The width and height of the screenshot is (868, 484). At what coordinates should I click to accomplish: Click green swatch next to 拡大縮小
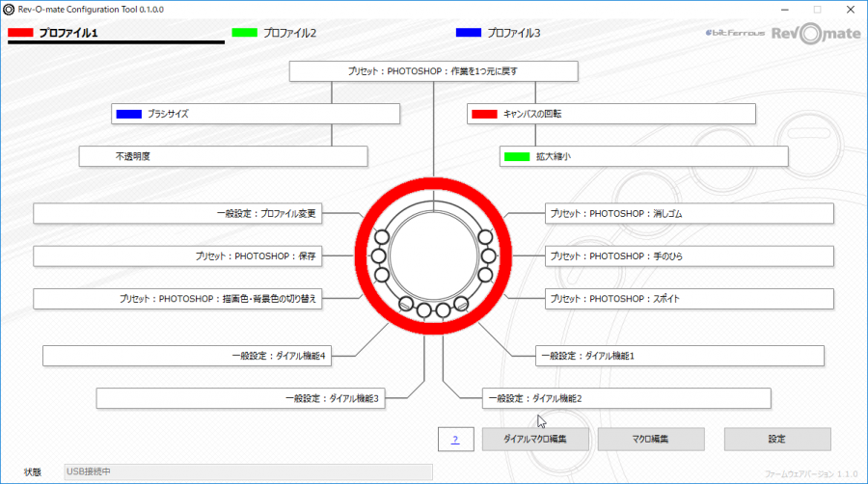click(517, 156)
